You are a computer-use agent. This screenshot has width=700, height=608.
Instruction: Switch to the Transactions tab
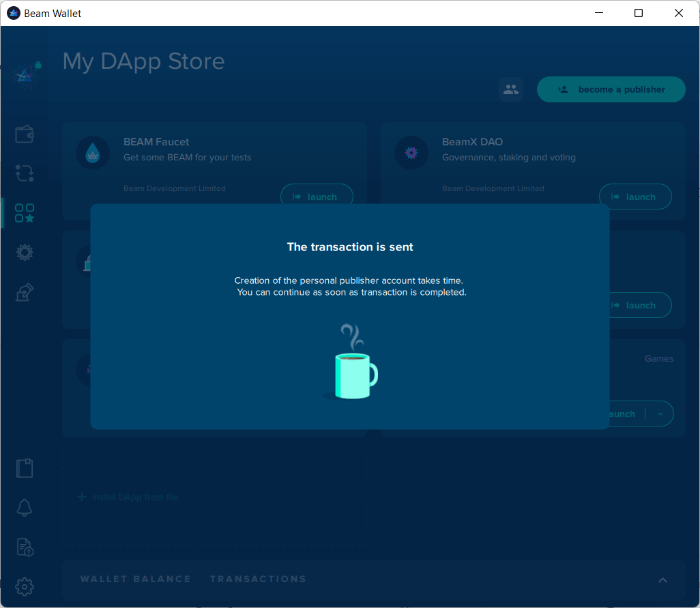pyautogui.click(x=258, y=579)
